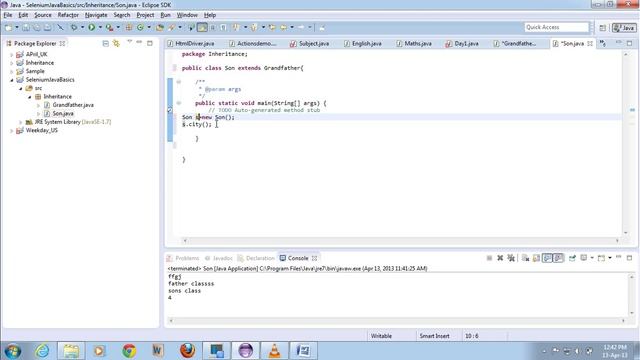Toggle Link with Editor in Package Explorer
This screenshot has height=360, width=640.
[x=116, y=43]
